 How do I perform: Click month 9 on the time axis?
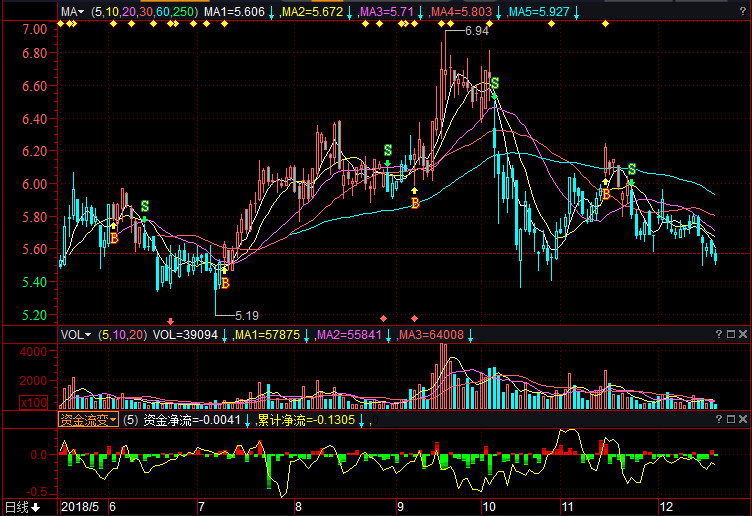tap(398, 507)
